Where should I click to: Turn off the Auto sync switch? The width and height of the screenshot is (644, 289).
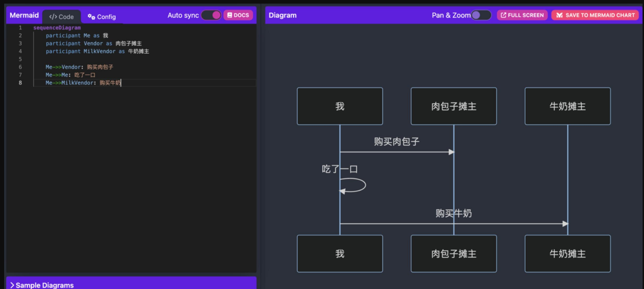click(x=211, y=15)
